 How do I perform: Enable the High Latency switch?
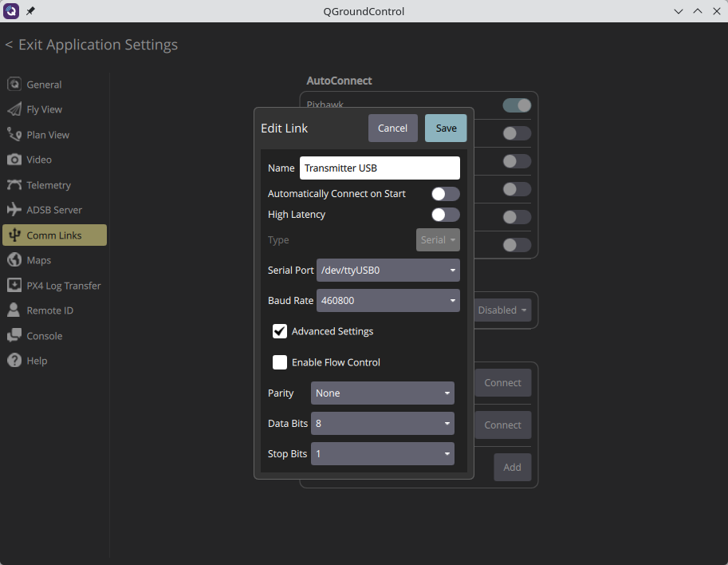[x=445, y=215]
